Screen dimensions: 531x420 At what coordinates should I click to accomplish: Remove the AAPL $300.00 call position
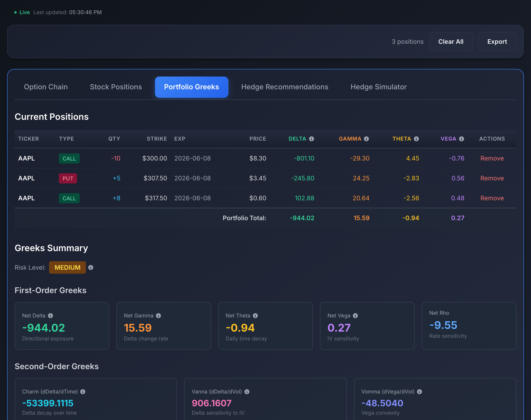pyautogui.click(x=492, y=158)
